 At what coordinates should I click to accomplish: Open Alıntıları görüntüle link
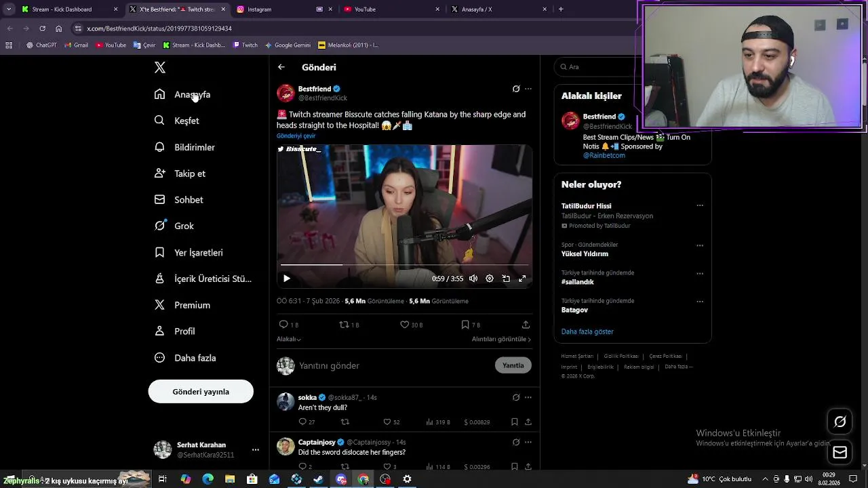[501, 339]
